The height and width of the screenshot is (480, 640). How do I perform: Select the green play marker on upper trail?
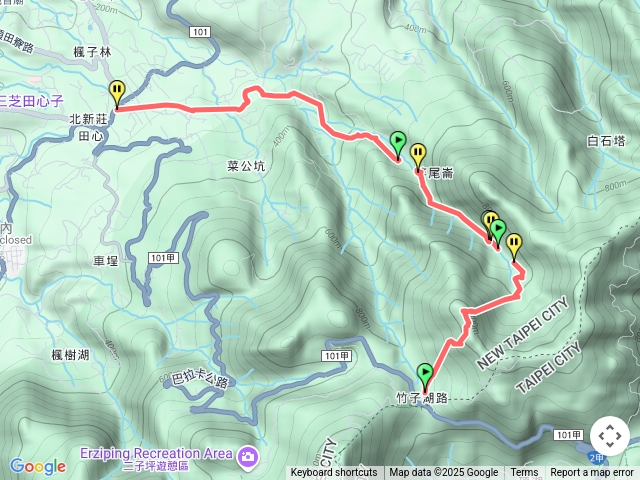[398, 145]
